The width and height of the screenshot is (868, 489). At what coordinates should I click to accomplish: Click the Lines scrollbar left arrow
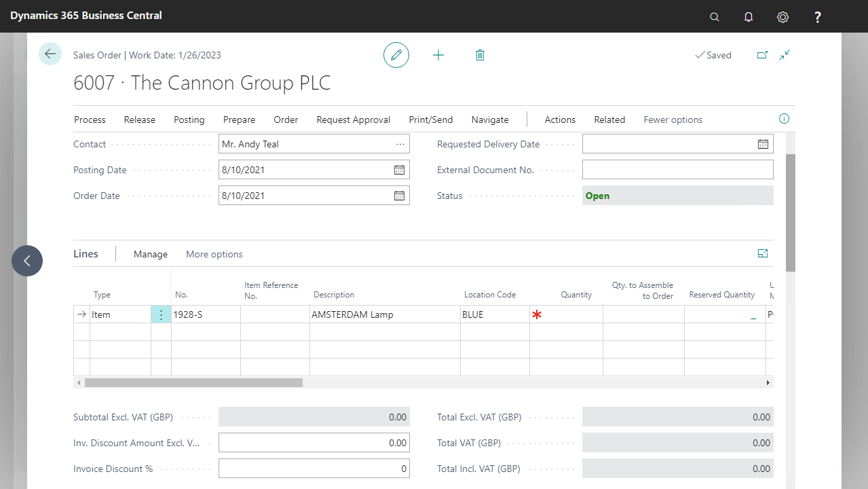tap(79, 382)
